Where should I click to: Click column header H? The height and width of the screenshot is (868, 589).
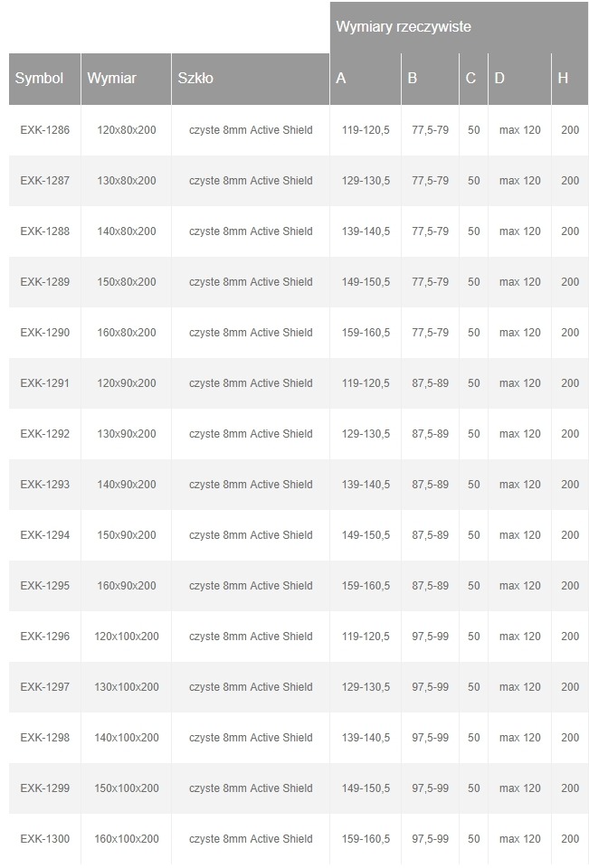tap(563, 79)
